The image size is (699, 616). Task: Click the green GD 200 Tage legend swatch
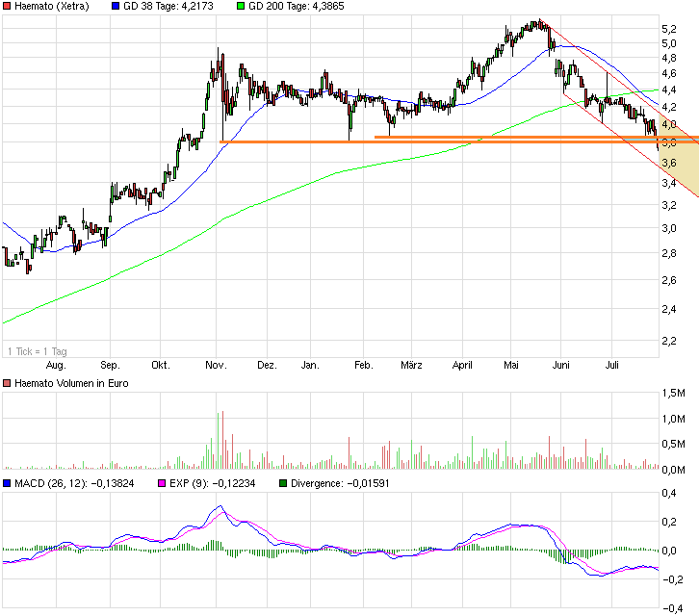tap(242, 6)
